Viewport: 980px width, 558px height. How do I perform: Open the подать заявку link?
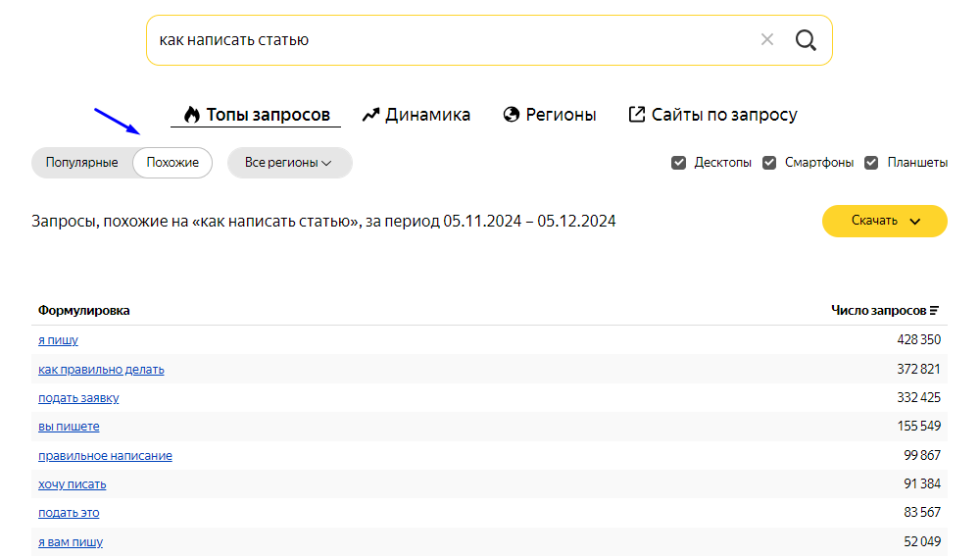click(78, 398)
